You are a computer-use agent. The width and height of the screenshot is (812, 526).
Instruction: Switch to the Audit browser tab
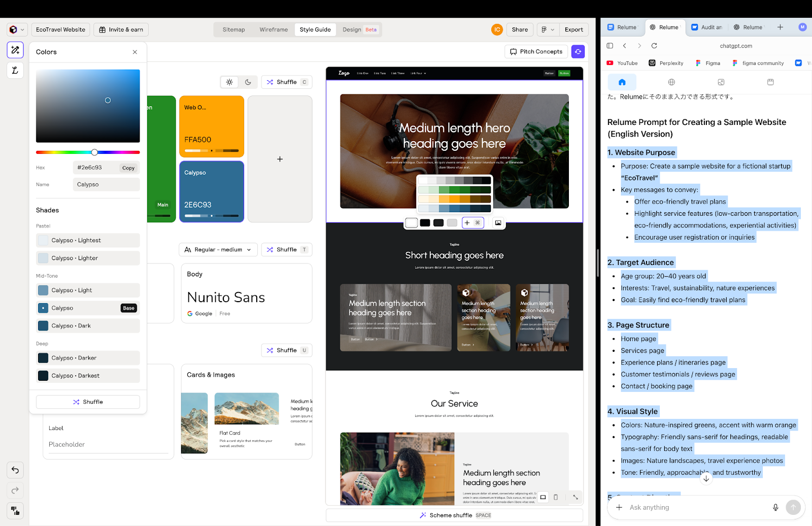tap(707, 27)
